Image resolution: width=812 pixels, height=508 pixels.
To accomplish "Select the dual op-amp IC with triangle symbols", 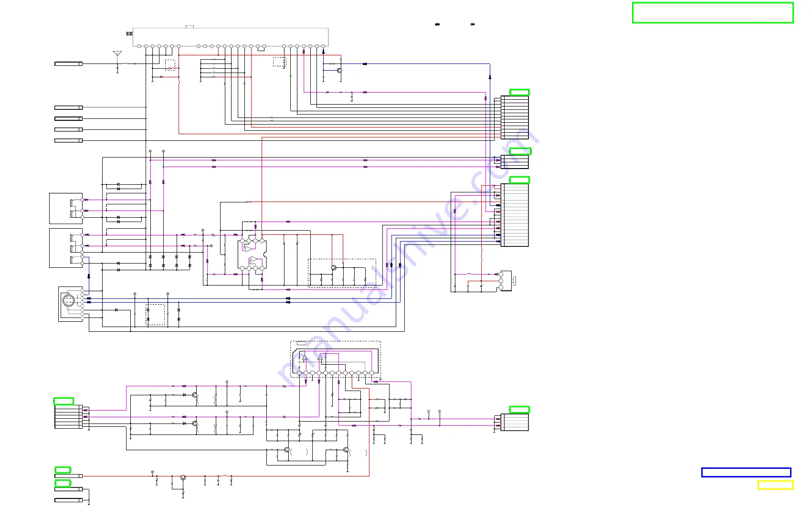I will 253,254.
